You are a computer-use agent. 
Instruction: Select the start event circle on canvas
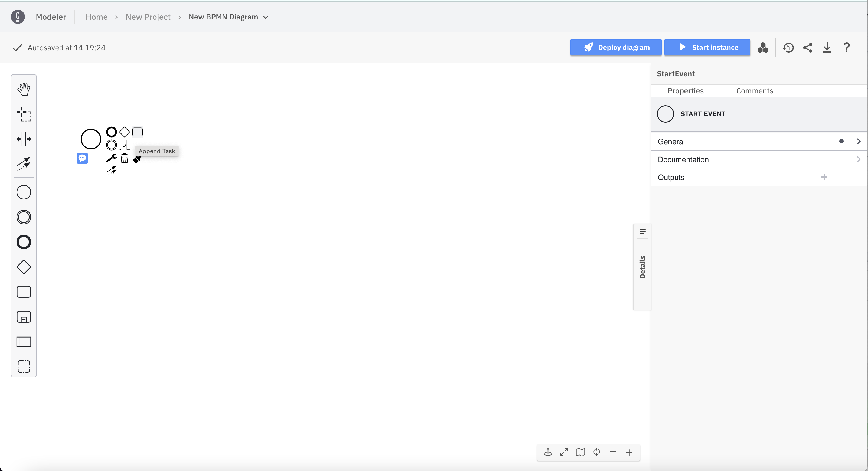coord(91,139)
